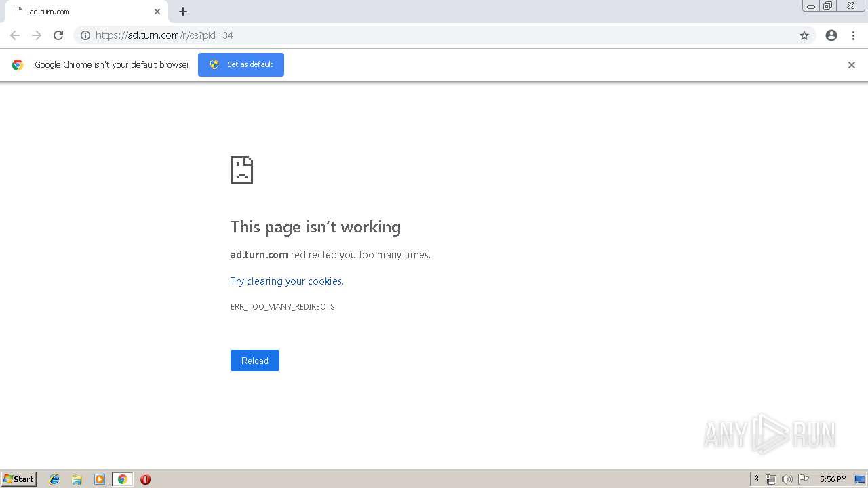Click the 5:56 PM clock
The image size is (868, 488).
point(833,479)
